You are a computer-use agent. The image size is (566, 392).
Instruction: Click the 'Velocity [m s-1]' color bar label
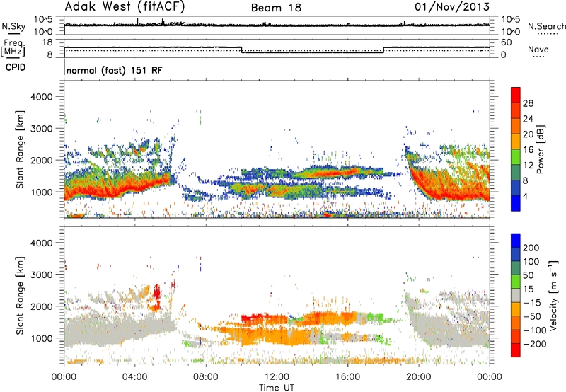553,295
